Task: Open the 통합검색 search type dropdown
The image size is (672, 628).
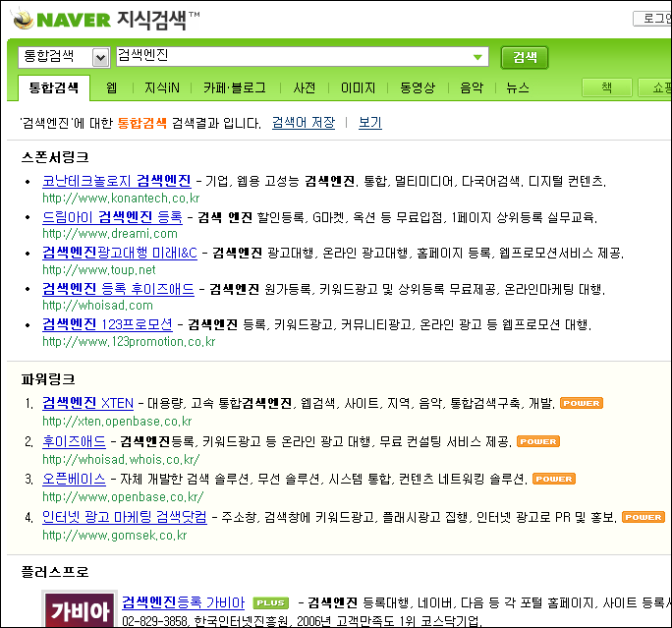Action: coord(64,57)
